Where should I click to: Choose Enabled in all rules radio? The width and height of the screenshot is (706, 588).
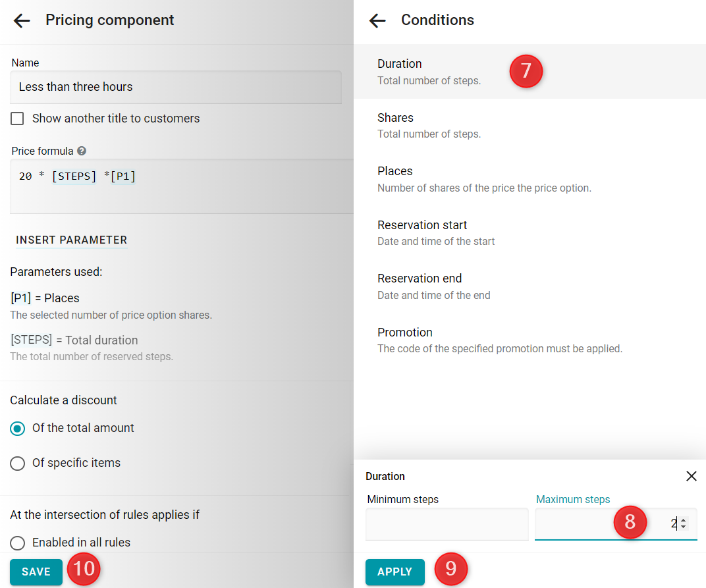pyautogui.click(x=18, y=543)
